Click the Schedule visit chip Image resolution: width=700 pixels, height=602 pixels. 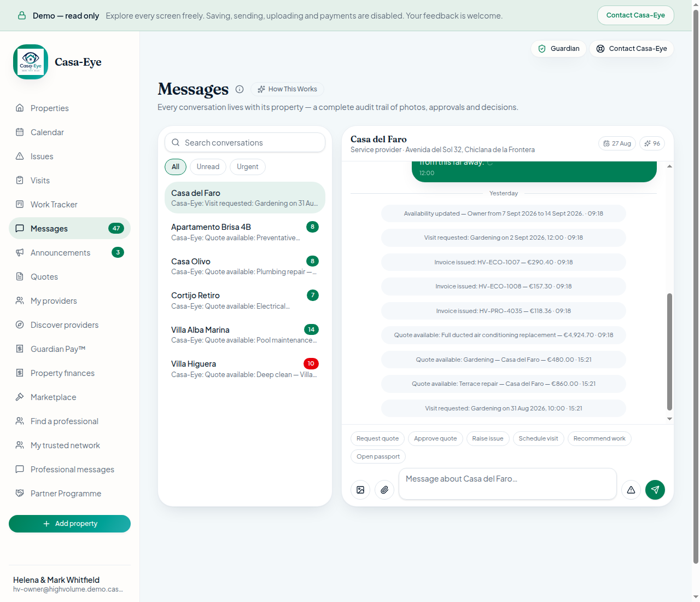tap(539, 439)
